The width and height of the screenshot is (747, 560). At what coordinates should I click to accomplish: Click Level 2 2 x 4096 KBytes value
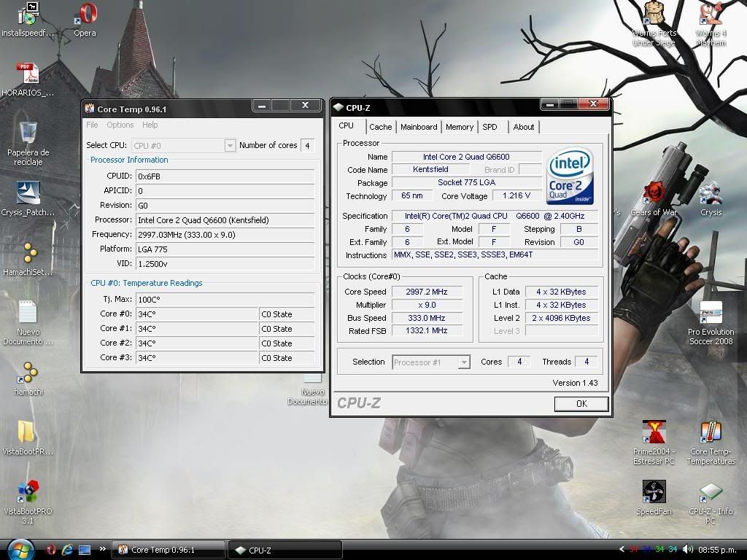tap(561, 318)
